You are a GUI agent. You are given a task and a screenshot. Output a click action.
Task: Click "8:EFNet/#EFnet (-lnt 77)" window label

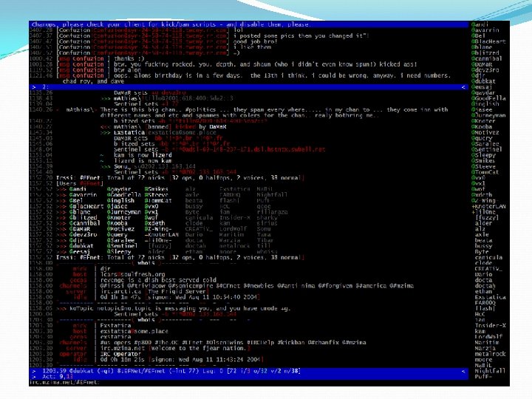tap(158, 371)
